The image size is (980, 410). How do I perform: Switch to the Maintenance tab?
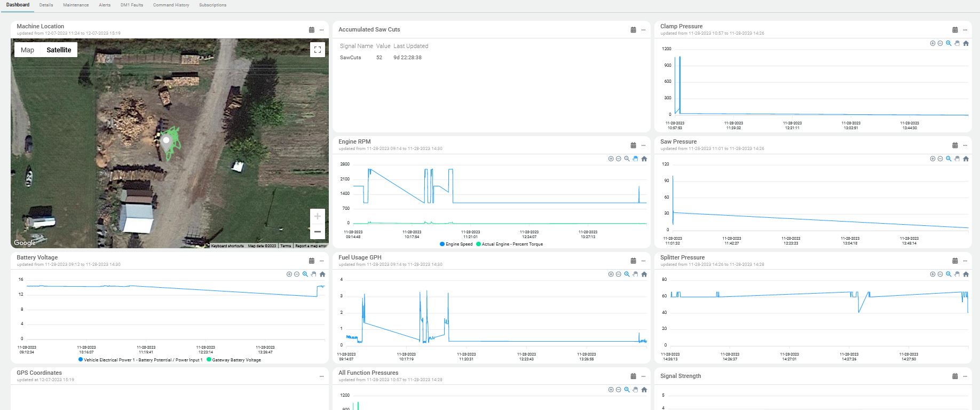[x=76, y=5]
